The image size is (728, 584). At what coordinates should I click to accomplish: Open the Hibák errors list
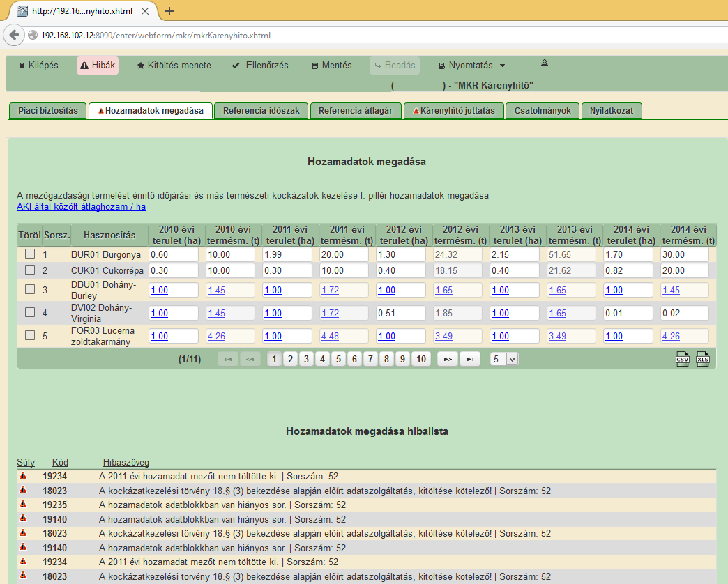(98, 66)
